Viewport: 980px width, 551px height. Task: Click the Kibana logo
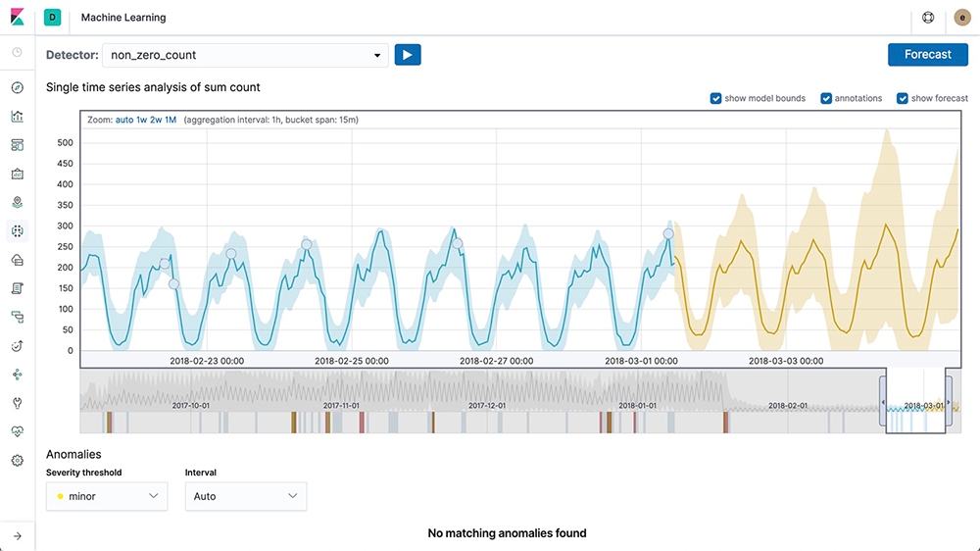pos(18,17)
